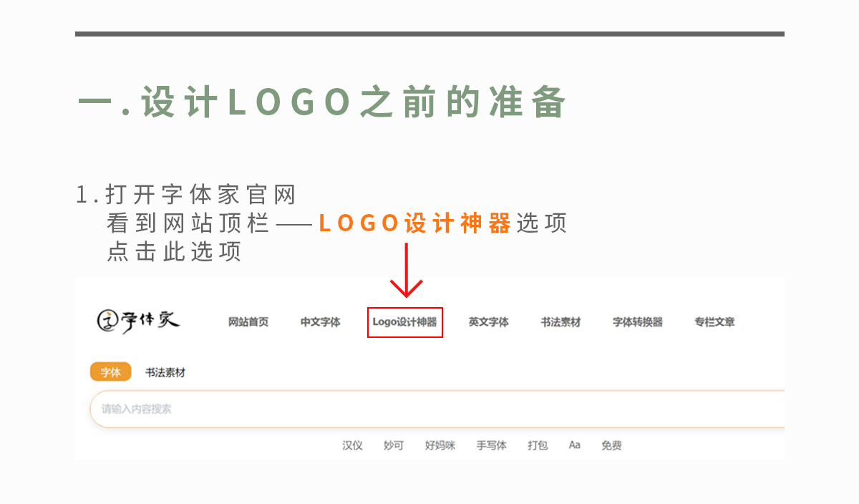Click the text 点击此选项

point(174,251)
